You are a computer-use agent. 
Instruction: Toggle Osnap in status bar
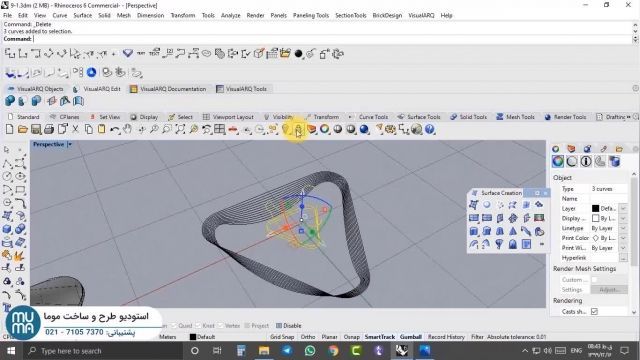tap(351, 337)
